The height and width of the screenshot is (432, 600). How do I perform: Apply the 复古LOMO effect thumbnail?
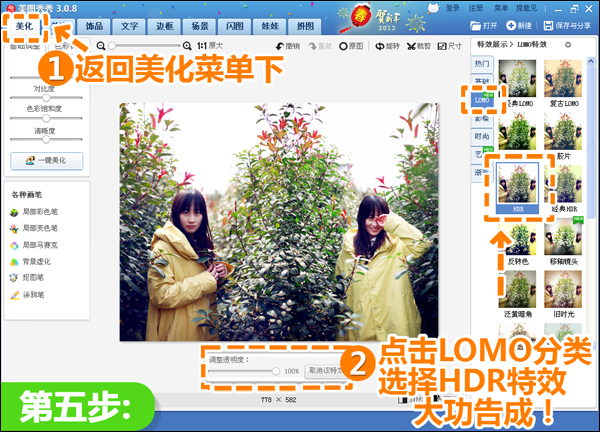(x=563, y=78)
